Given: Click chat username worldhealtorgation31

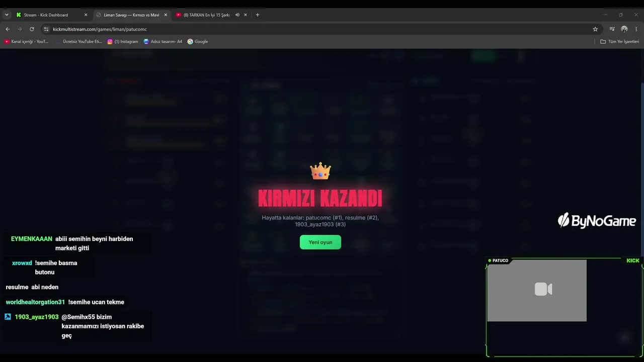Looking at the screenshot, I should tap(35, 302).
